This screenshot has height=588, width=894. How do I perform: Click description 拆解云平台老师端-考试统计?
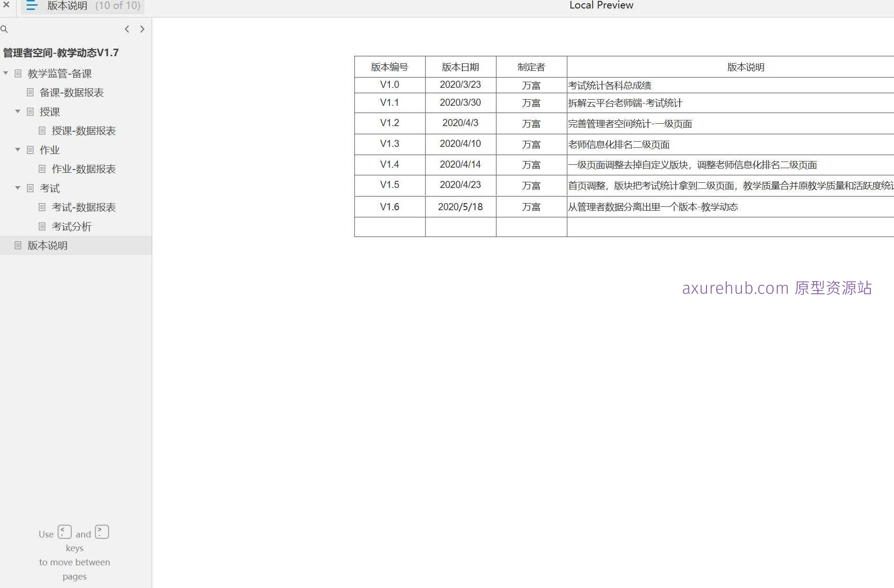(625, 103)
